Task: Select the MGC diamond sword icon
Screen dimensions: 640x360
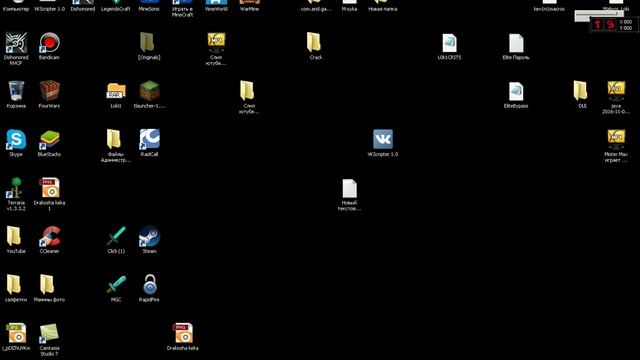Action: [116, 284]
